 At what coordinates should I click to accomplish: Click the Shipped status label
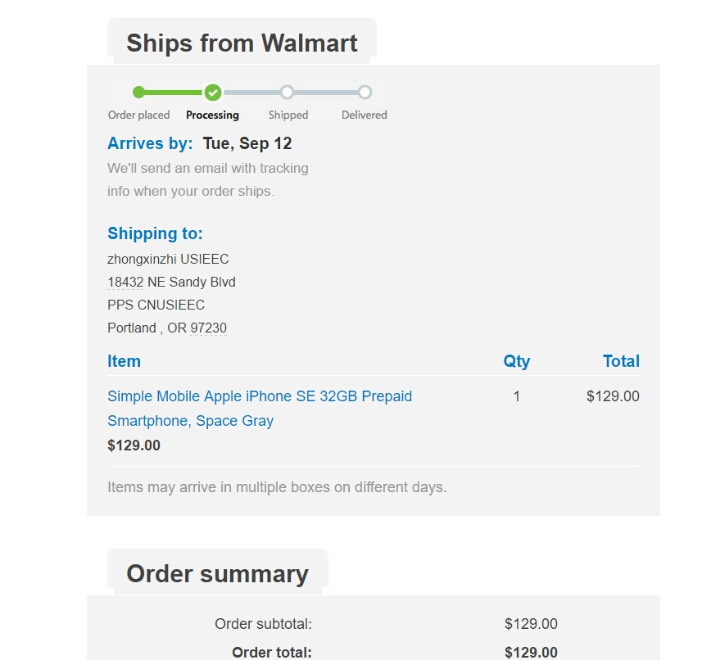[x=288, y=115]
